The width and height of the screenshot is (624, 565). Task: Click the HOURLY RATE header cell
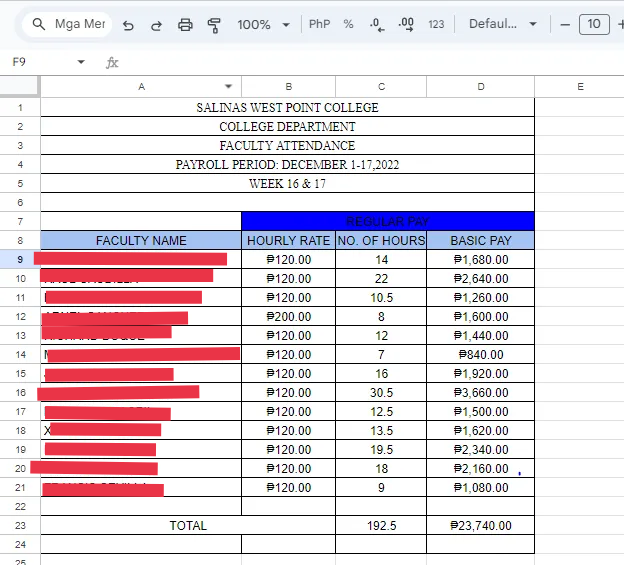pos(289,240)
